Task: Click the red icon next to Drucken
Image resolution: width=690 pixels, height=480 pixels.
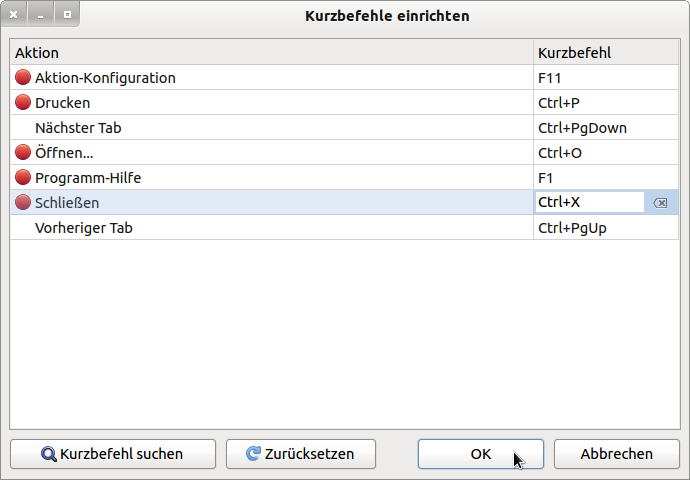Action: (x=23, y=102)
